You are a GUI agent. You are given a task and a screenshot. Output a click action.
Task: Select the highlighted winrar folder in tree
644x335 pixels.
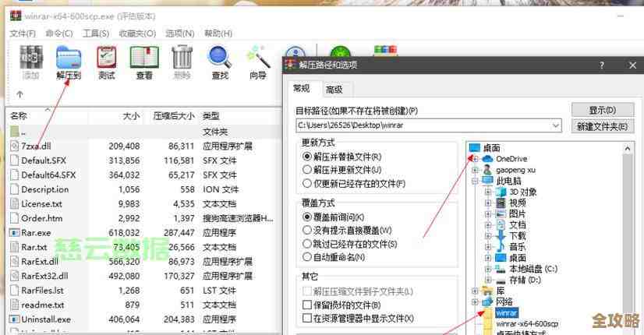[507, 313]
